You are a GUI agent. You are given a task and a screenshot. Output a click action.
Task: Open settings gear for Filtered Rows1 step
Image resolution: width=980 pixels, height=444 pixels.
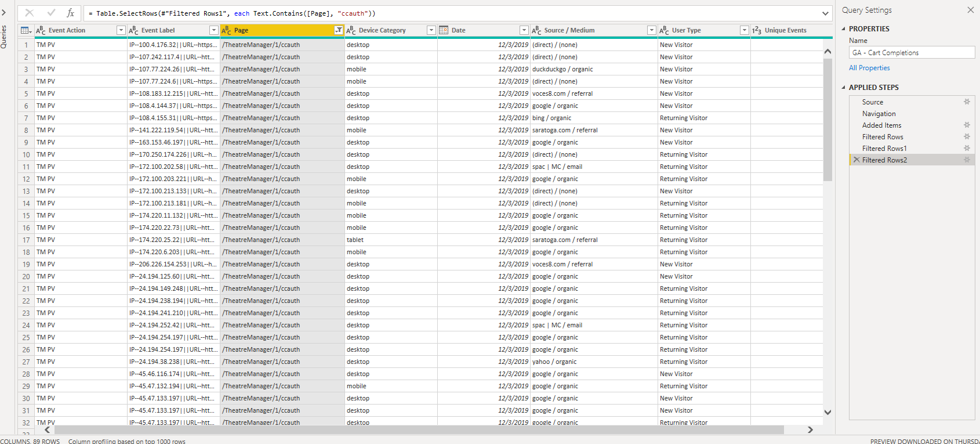click(967, 148)
